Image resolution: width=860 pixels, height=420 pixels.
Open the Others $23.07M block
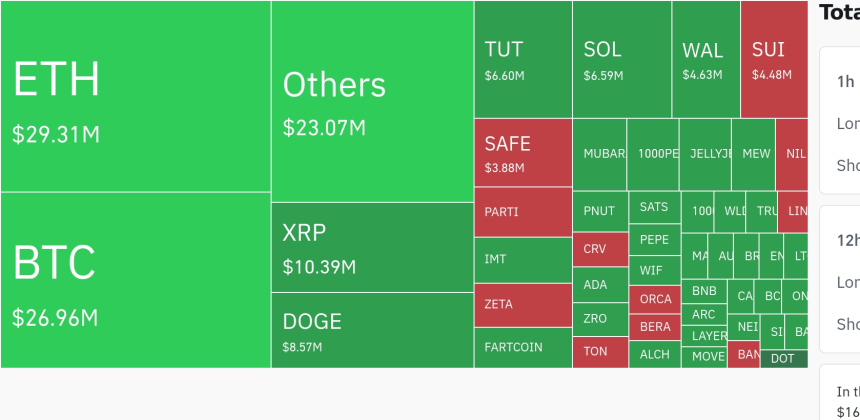pos(372,102)
